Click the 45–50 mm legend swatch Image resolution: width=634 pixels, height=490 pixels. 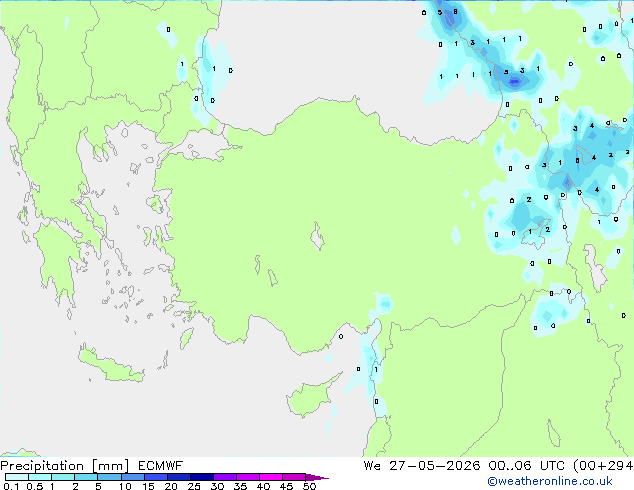point(294,477)
